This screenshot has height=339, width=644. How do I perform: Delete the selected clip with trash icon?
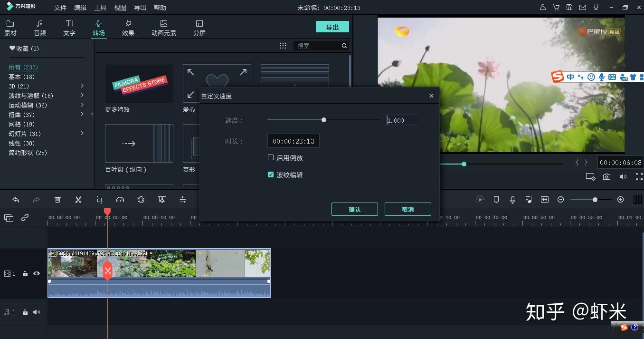[x=57, y=200]
